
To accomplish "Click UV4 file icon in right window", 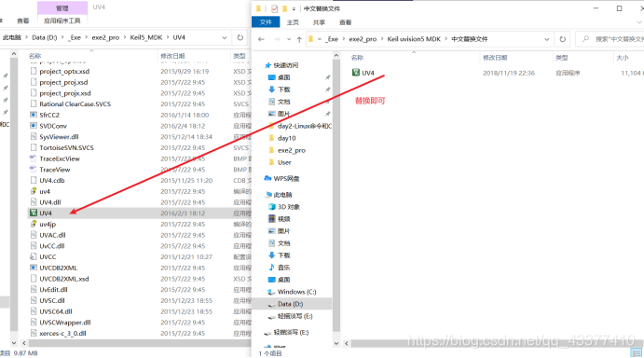I will tap(356, 73).
